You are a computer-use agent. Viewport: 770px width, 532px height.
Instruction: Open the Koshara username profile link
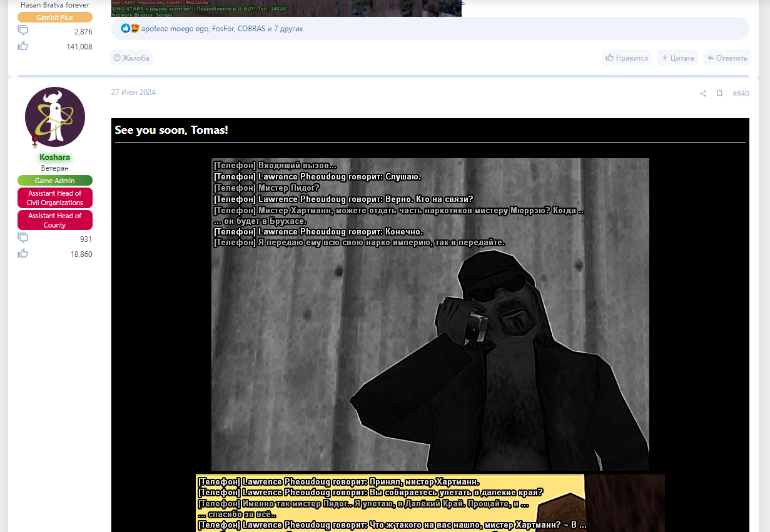click(55, 157)
